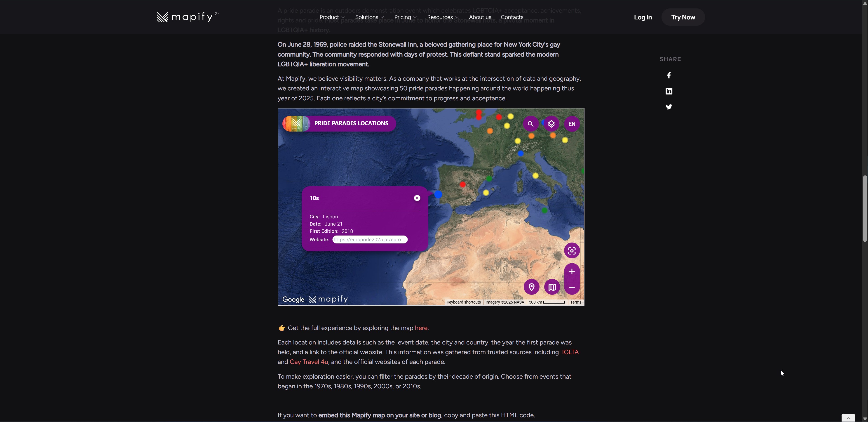Close the Lisbon parade popup

417,198
